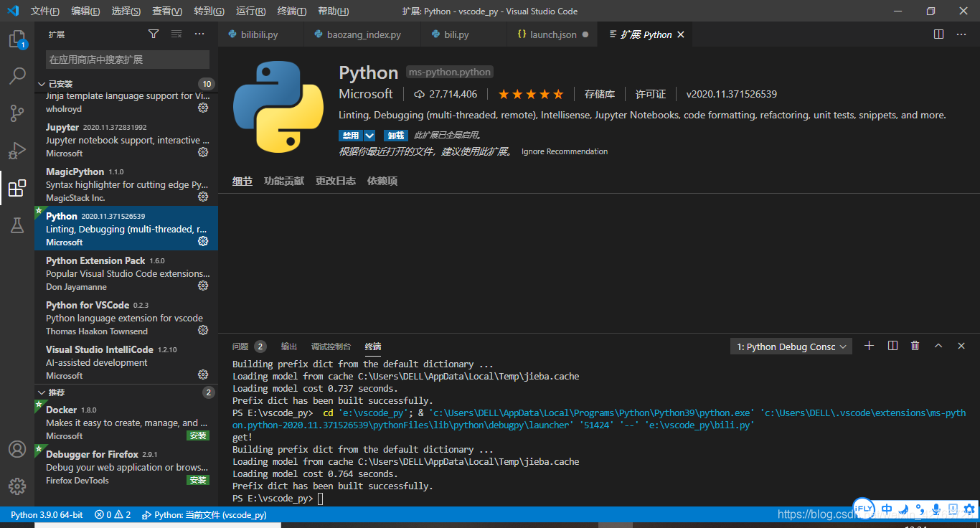Open gear menu for Jupyter extension

(x=203, y=152)
